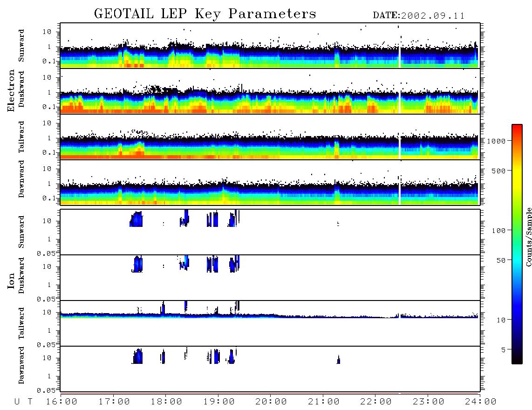
Task: Click the 23:00 time tick label
Action: click(x=429, y=402)
